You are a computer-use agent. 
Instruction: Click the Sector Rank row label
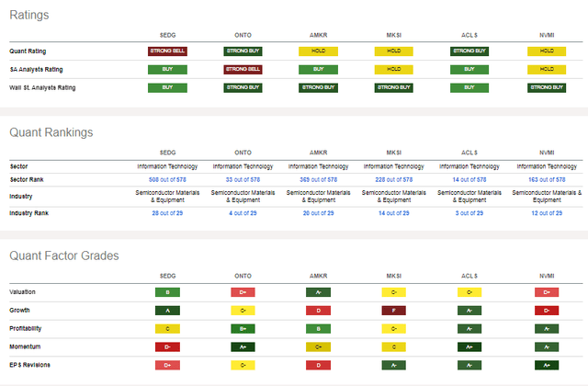pyautogui.click(x=27, y=180)
